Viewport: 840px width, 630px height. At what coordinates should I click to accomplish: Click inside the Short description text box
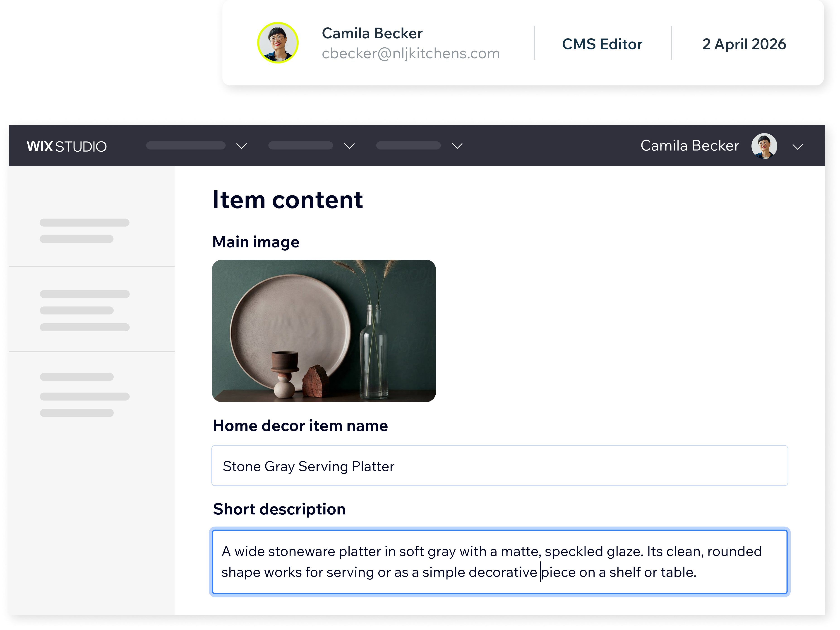click(499, 562)
